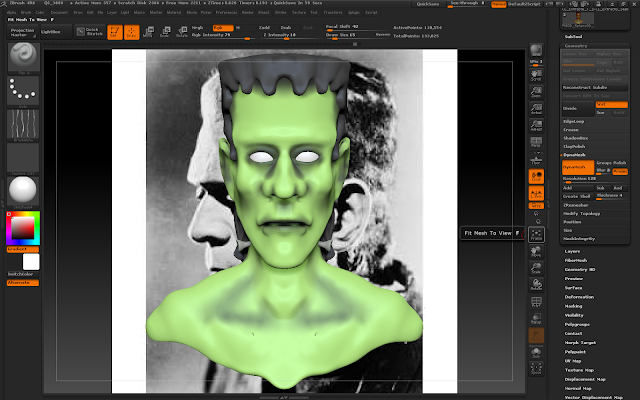Toggle the Gradient button
640x400 pixels.
23,249
